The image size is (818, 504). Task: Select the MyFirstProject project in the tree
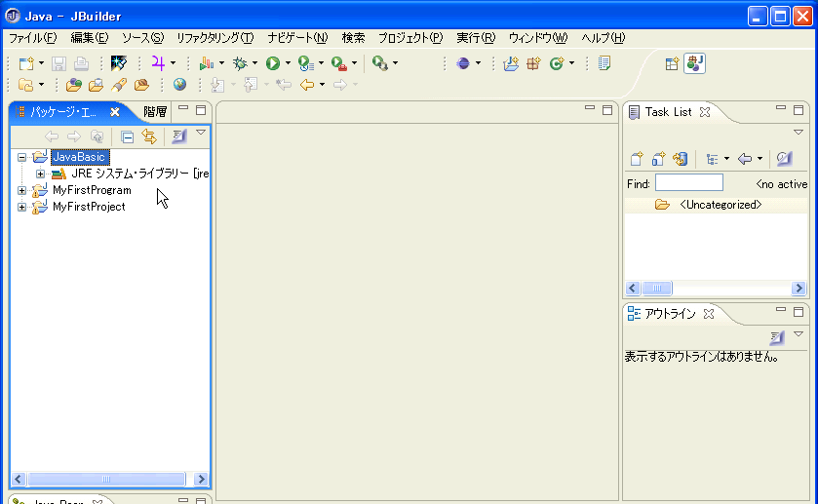tap(89, 207)
